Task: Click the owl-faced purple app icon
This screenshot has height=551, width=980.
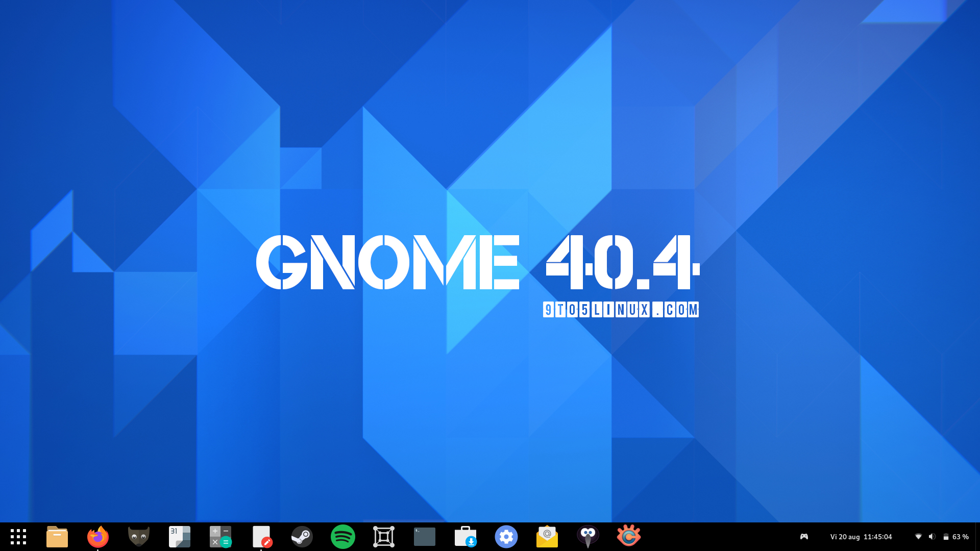Action: pyautogui.click(x=587, y=537)
